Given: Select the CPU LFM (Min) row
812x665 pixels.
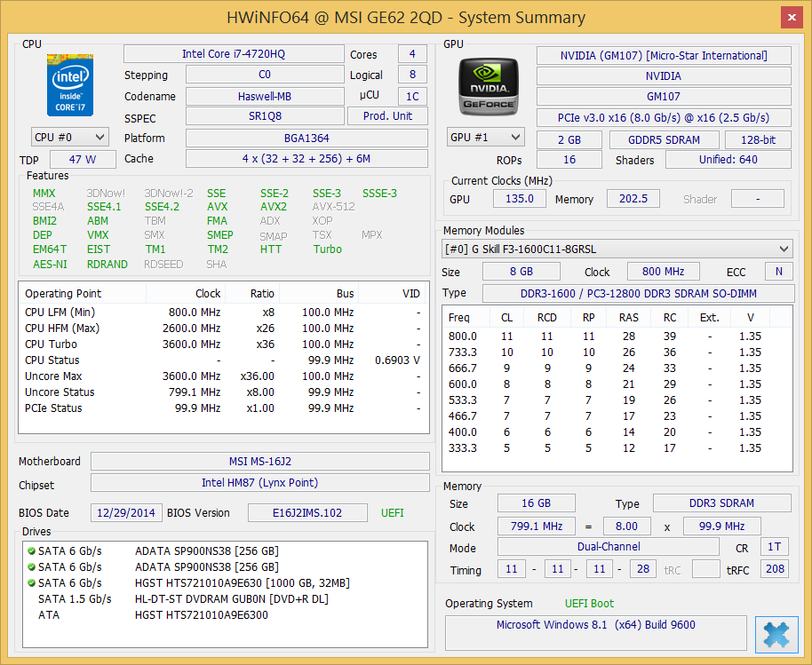Looking at the screenshot, I should (x=224, y=312).
